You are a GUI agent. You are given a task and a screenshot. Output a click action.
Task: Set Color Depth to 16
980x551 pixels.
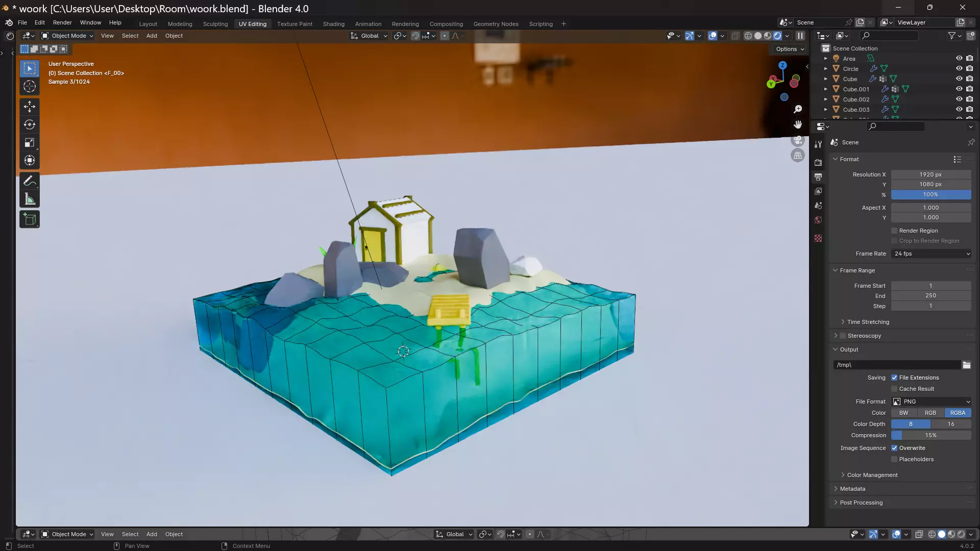951,424
